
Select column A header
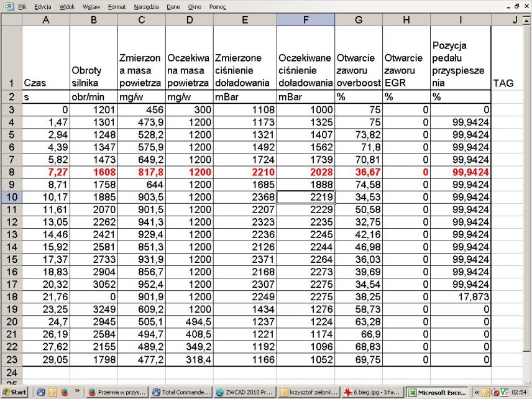46,20
